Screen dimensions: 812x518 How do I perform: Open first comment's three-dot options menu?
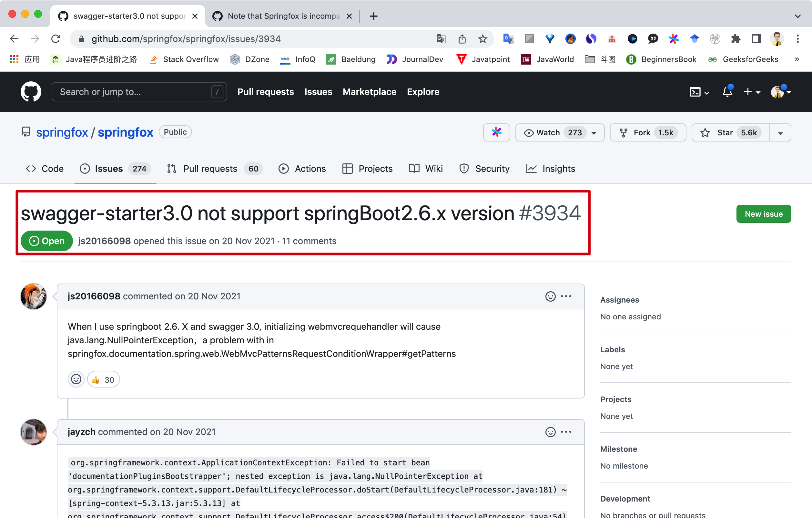[566, 296]
